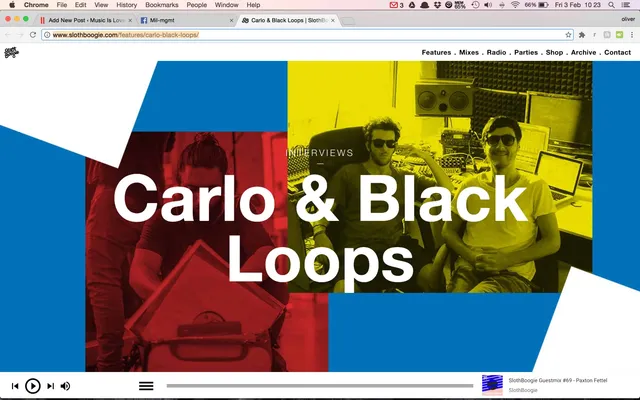Open Spotlight search magnifier icon
The height and width of the screenshot is (400, 640).
tap(611, 5)
